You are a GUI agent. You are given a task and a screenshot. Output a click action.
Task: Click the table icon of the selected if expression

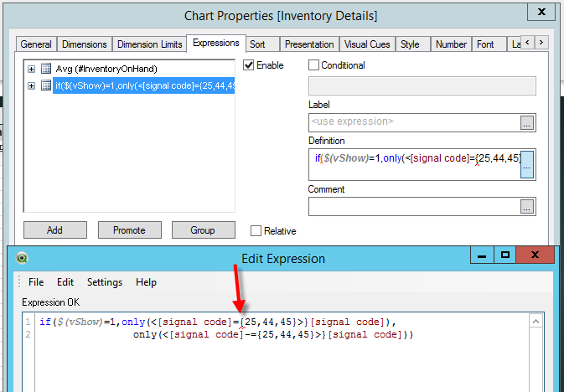(x=46, y=85)
